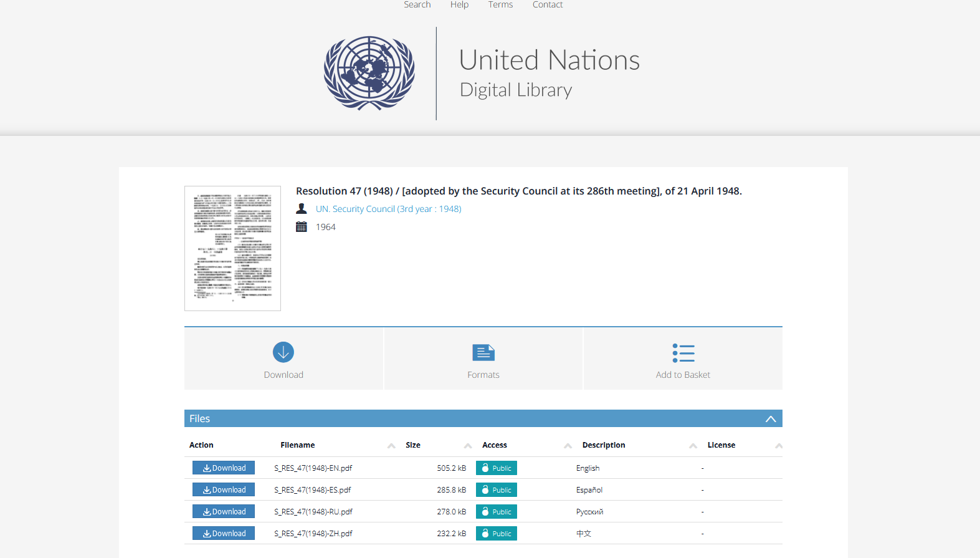Click the Download label under the arrow
This screenshot has height=558, width=980.
point(283,375)
